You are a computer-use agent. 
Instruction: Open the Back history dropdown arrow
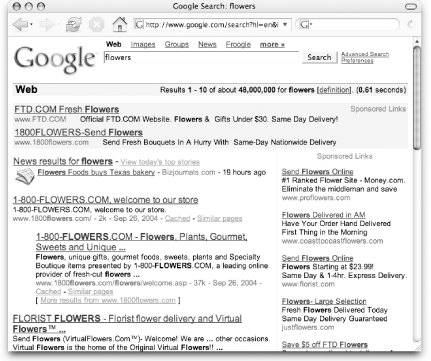pyautogui.click(x=31, y=24)
